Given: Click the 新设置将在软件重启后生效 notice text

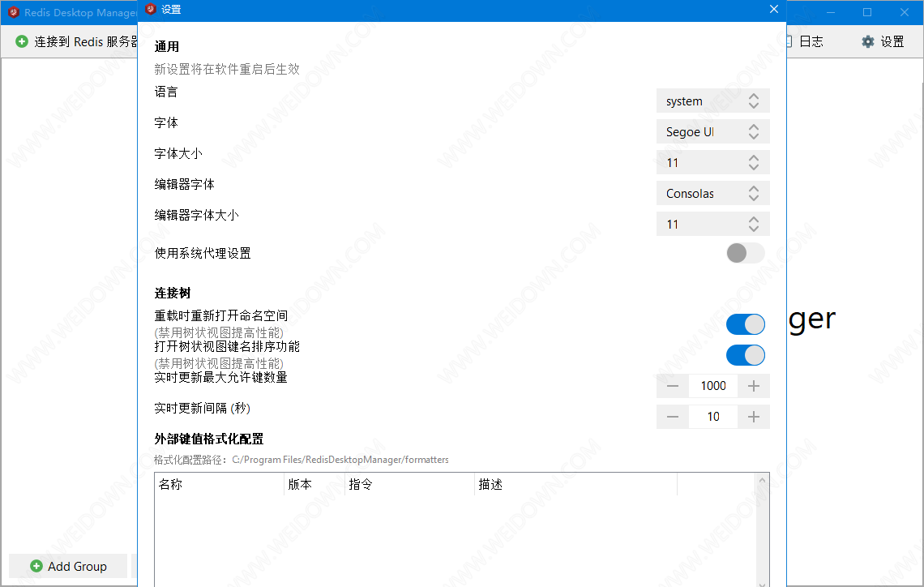Looking at the screenshot, I should [x=227, y=69].
